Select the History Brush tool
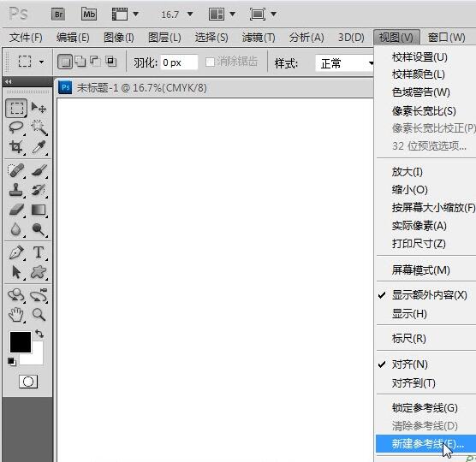476x462 pixels. [39, 190]
